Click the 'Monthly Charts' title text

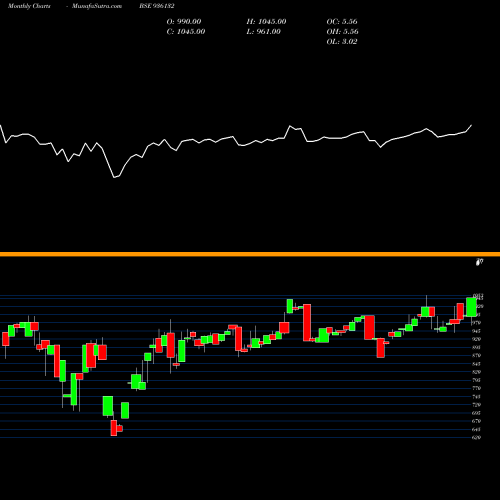pos(29,6)
